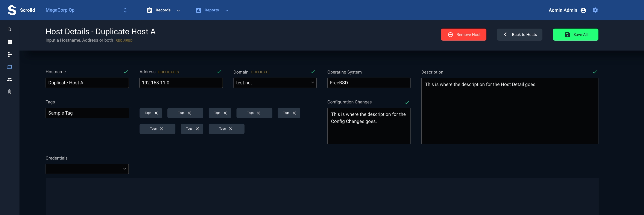Open settings gear in top bar
The height and width of the screenshot is (215, 644).
595,10
